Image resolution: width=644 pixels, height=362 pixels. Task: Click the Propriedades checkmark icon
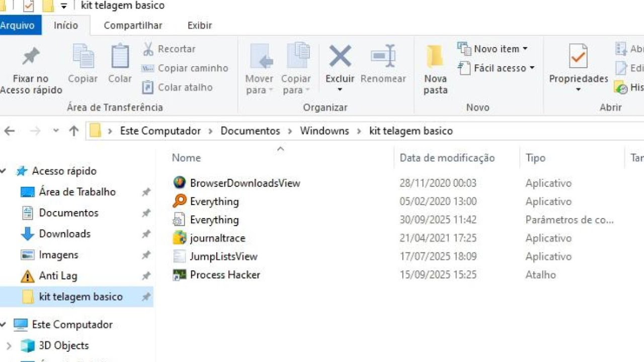[x=579, y=56]
